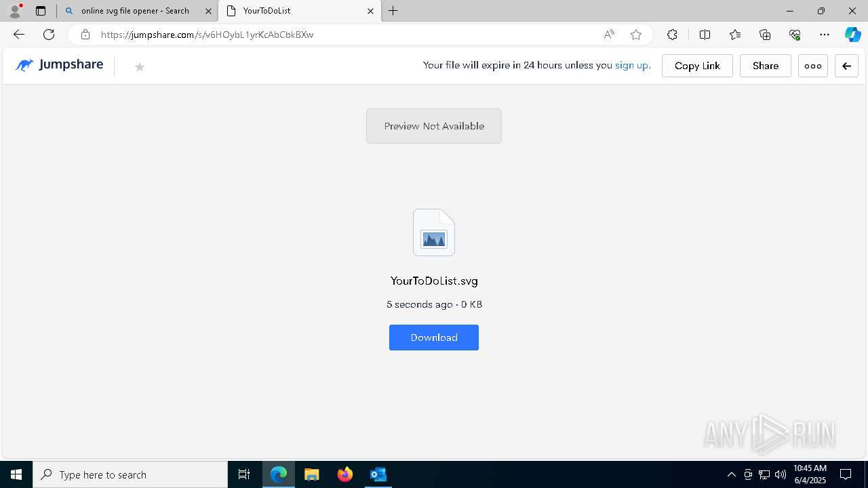The image size is (868, 488).
Task: Switch to online svg file opener tab
Action: [x=138, y=11]
